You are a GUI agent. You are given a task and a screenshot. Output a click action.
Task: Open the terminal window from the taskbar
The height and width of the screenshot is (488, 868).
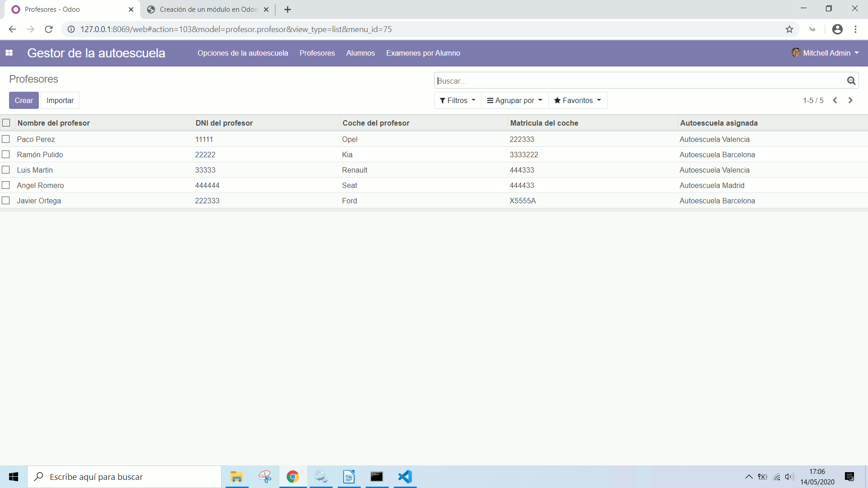377,477
